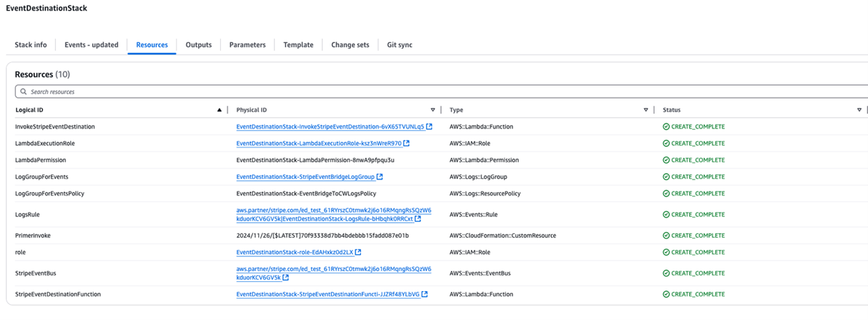Open external link icon for LogsRule

click(418, 218)
